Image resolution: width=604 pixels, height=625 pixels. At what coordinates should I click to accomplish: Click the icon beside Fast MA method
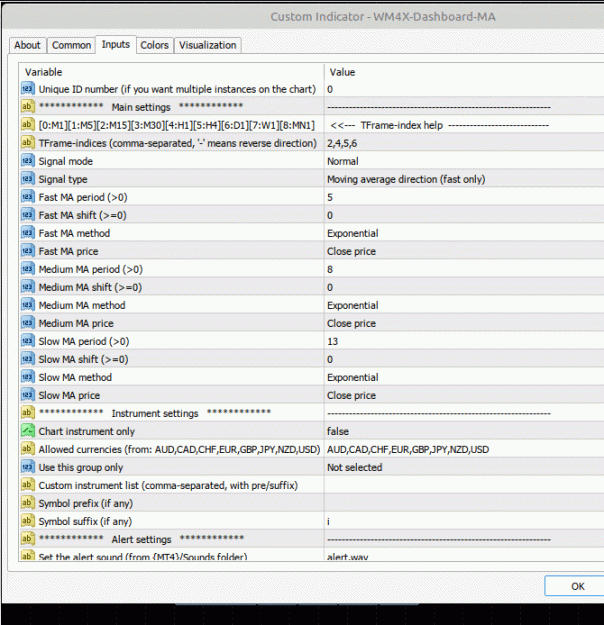[x=28, y=233]
